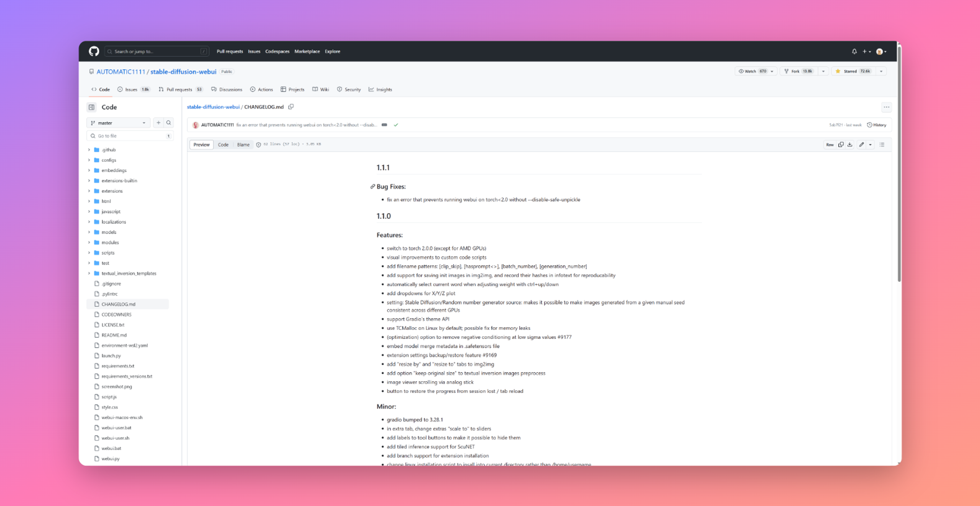
Task: Go to the AUTOMATIC1111 owner profile
Action: coord(121,72)
